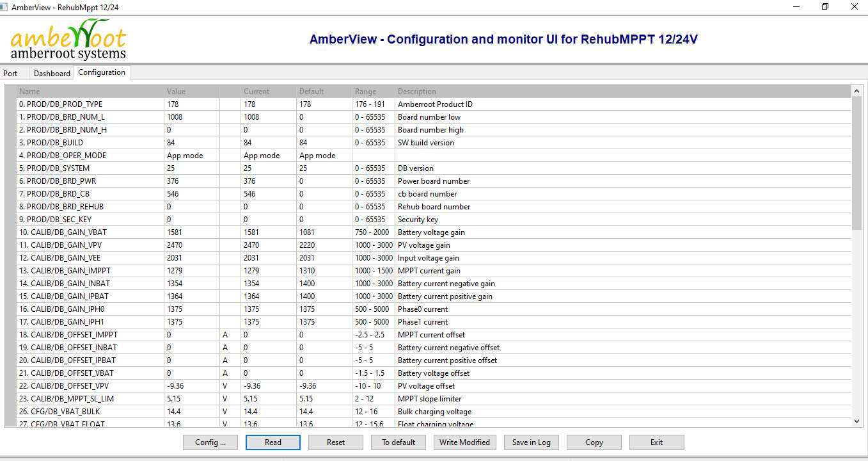Click Write Modified button
Viewport: 868px width, 461px height.
(465, 442)
